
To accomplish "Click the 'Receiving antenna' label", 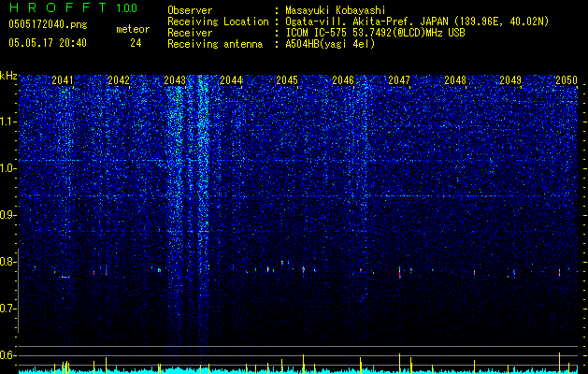I will click(x=215, y=44).
